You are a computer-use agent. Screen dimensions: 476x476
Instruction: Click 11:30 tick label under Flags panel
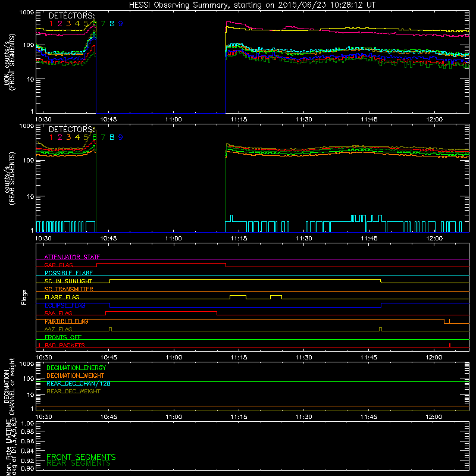pos(303,358)
